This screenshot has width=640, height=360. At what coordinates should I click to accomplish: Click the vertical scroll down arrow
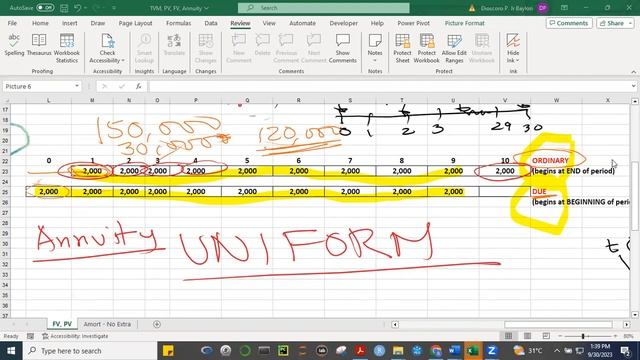point(635,314)
